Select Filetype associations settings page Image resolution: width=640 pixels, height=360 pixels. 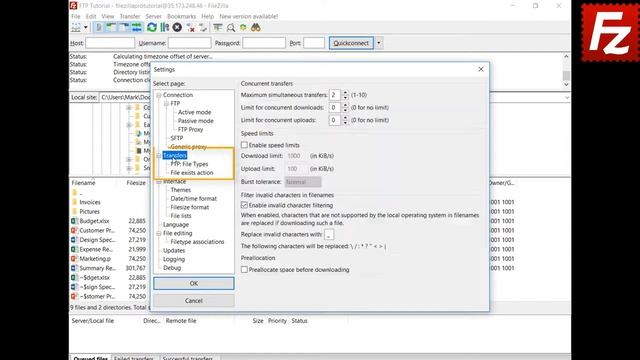coord(197,242)
